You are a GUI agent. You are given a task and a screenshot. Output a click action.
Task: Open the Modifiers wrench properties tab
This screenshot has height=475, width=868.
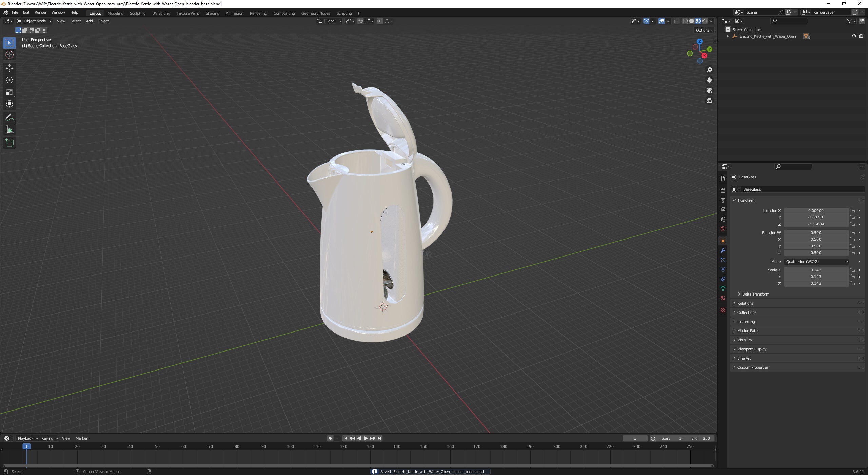[x=723, y=250]
